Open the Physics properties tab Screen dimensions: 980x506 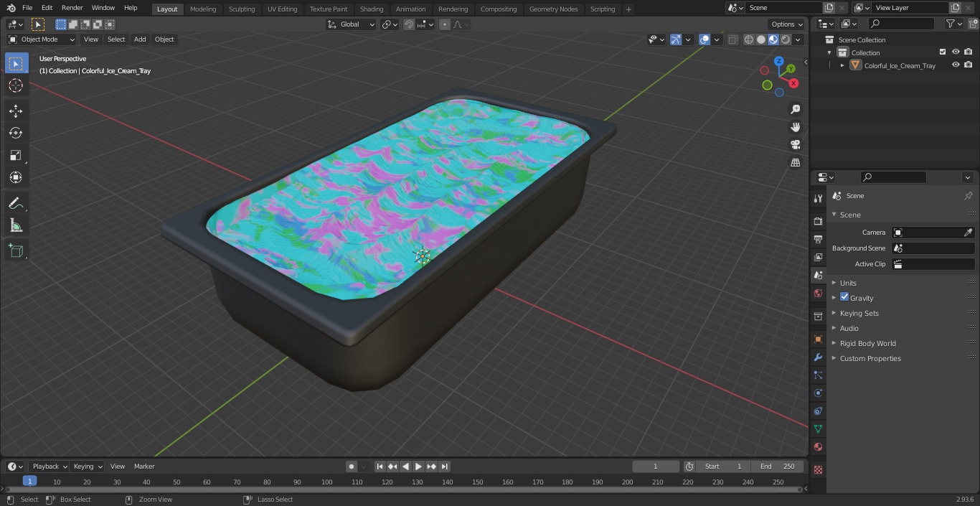pos(818,393)
